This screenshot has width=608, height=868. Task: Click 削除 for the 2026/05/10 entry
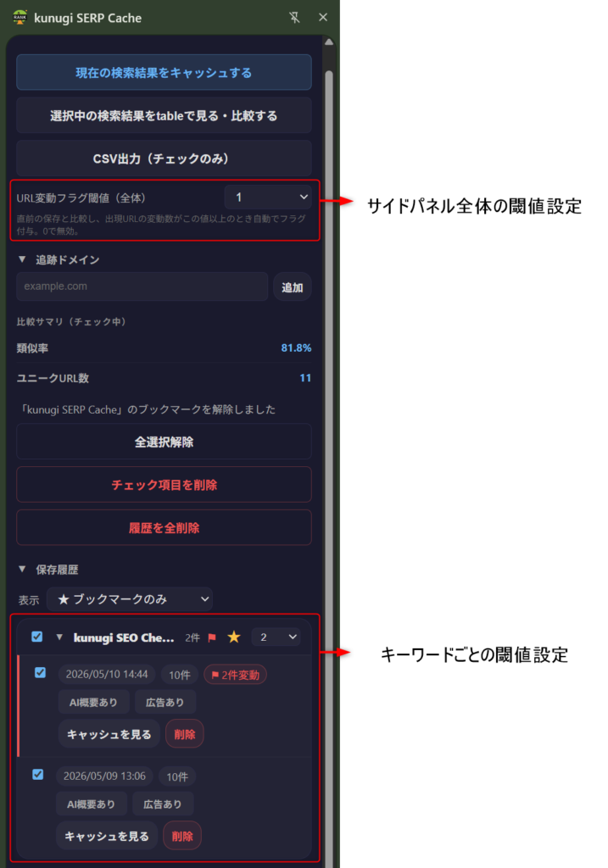(x=184, y=734)
